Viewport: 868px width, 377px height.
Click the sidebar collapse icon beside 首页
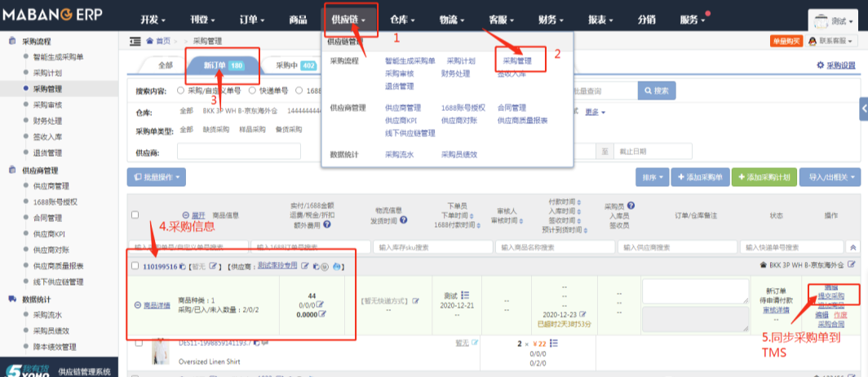(135, 41)
